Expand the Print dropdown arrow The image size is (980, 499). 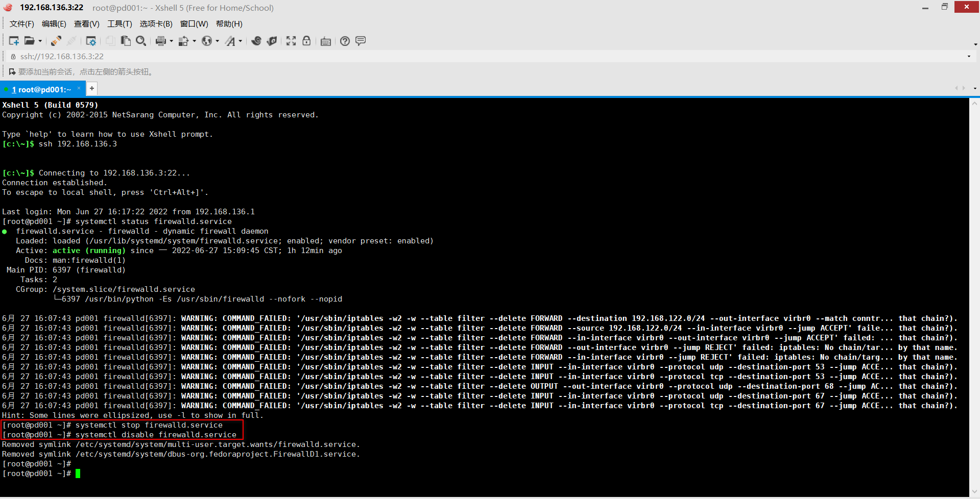point(171,41)
